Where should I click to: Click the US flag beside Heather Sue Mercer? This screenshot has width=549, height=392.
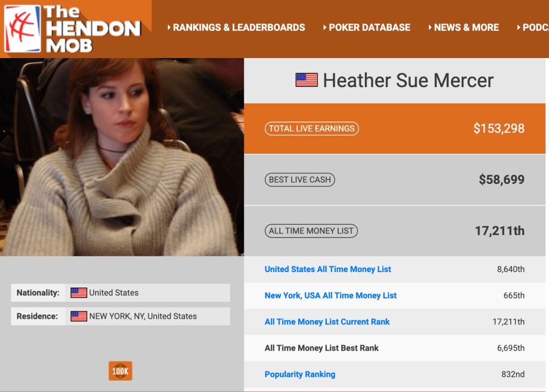pos(306,80)
